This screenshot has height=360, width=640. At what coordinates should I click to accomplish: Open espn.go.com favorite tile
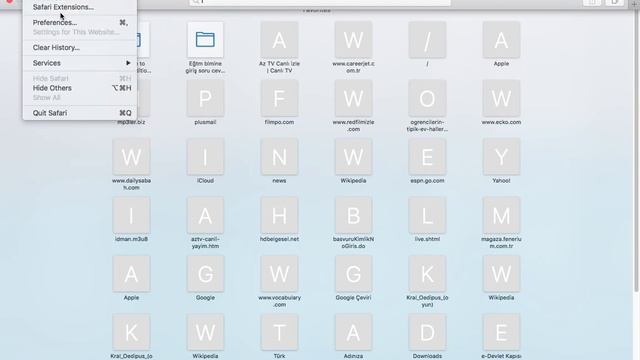[427, 157]
